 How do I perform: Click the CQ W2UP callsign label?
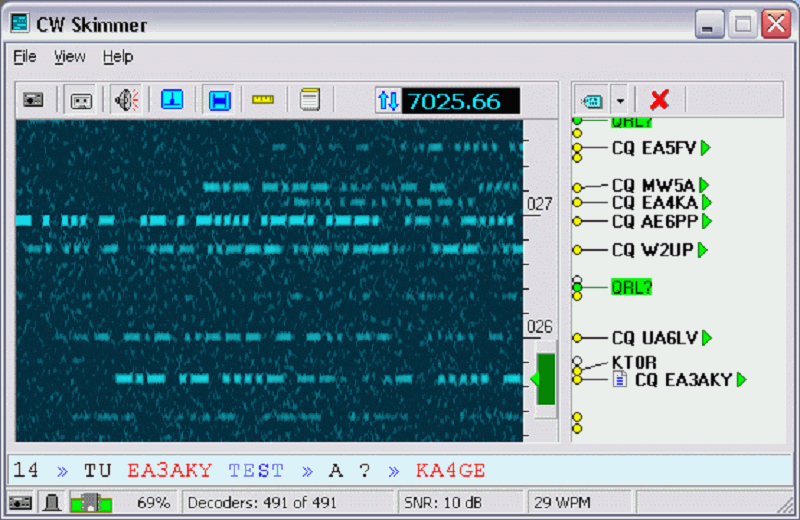coord(653,249)
